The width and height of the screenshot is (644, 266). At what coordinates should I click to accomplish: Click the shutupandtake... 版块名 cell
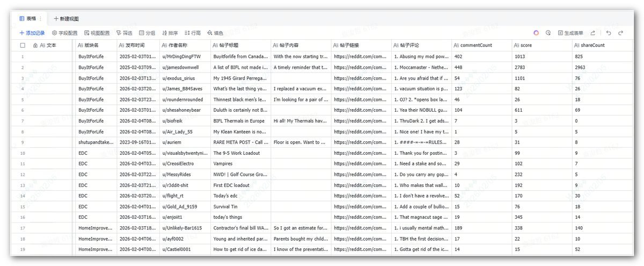[x=95, y=142]
